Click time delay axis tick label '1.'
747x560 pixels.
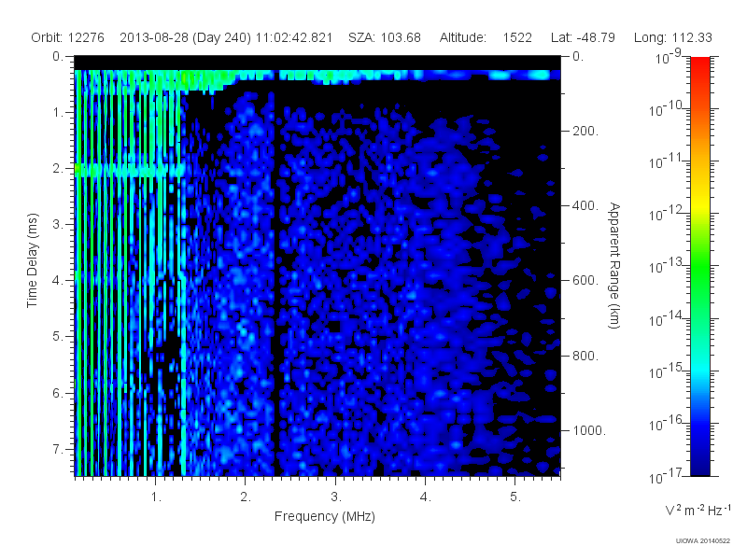(58, 113)
